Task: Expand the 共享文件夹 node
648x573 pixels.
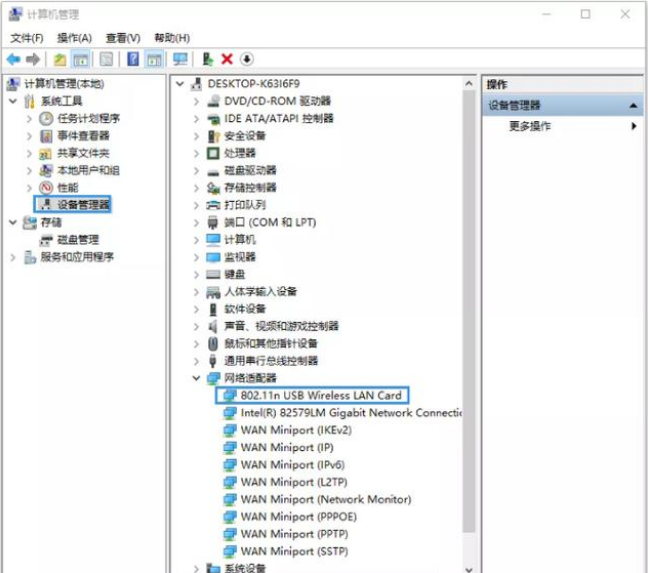Action: 29,153
